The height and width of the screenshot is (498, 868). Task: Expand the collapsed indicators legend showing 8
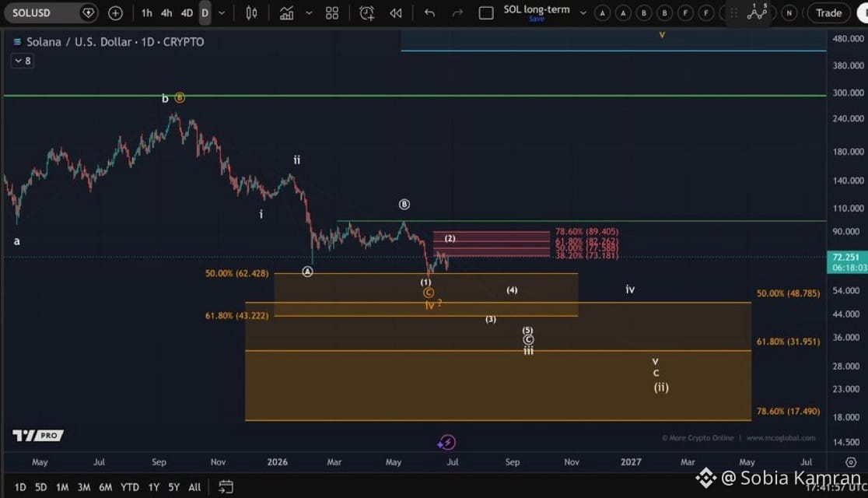point(22,61)
